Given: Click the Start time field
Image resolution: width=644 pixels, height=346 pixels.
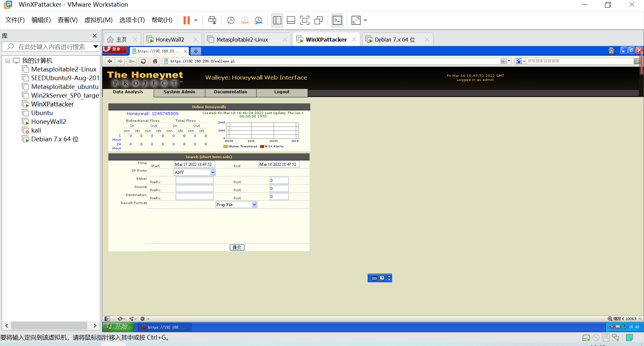Looking at the screenshot, I should coord(194,164).
